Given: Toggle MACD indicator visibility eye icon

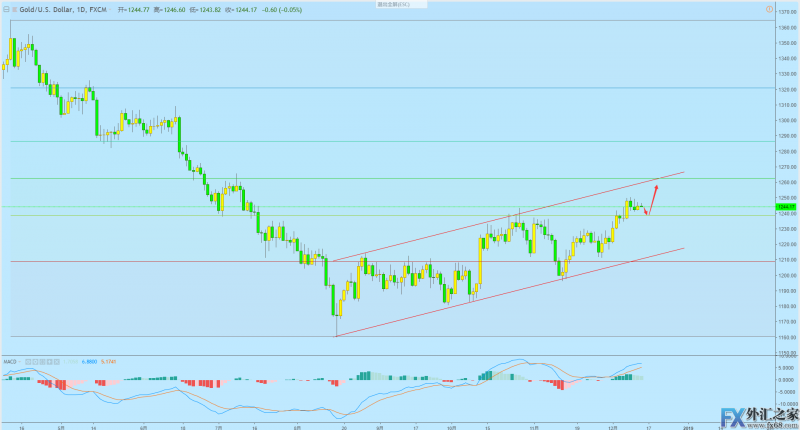Looking at the screenshot, I should pos(29,360).
